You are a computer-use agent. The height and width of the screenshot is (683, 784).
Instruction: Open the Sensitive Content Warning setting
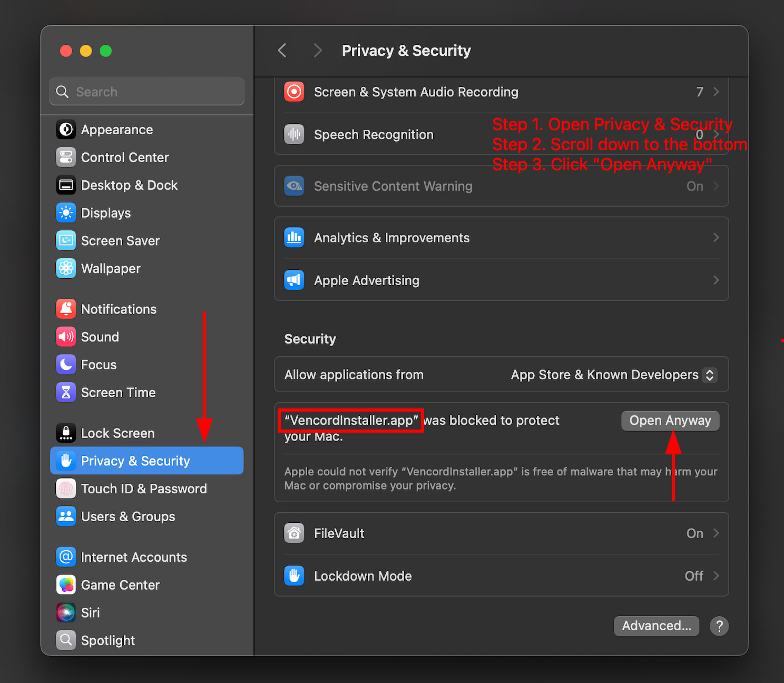click(501, 186)
